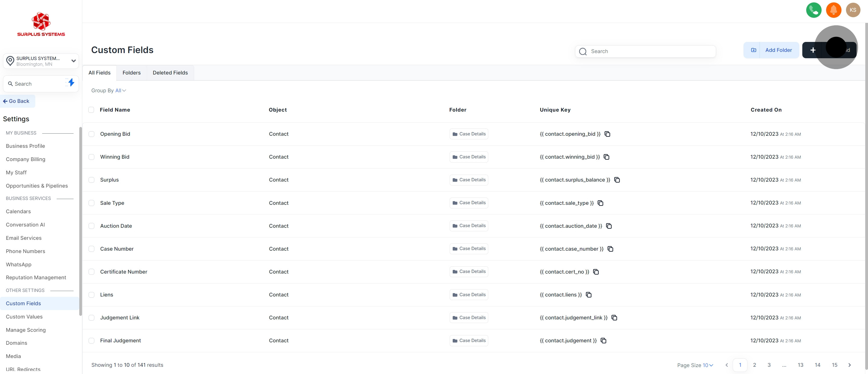Open the Deleted Fields tab

pos(170,73)
